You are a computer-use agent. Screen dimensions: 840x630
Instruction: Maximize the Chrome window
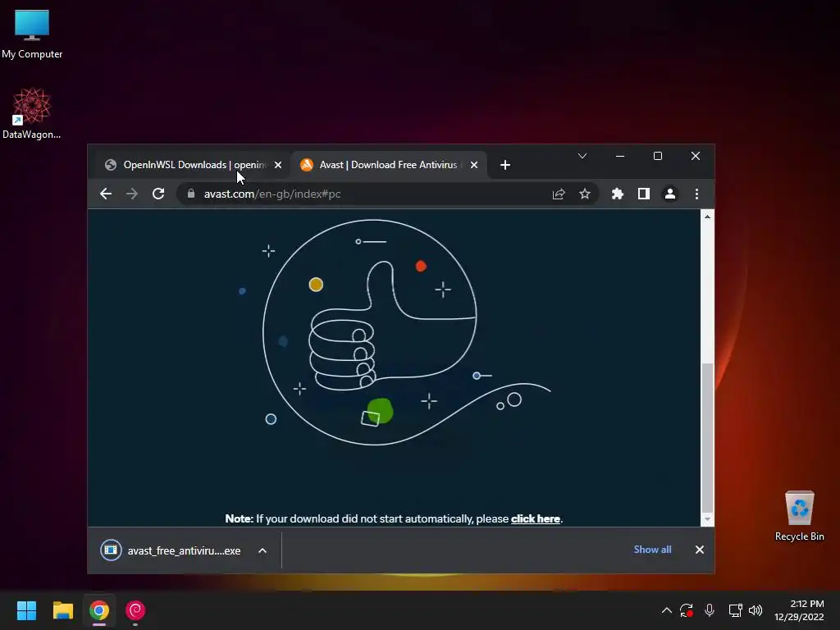click(x=658, y=156)
